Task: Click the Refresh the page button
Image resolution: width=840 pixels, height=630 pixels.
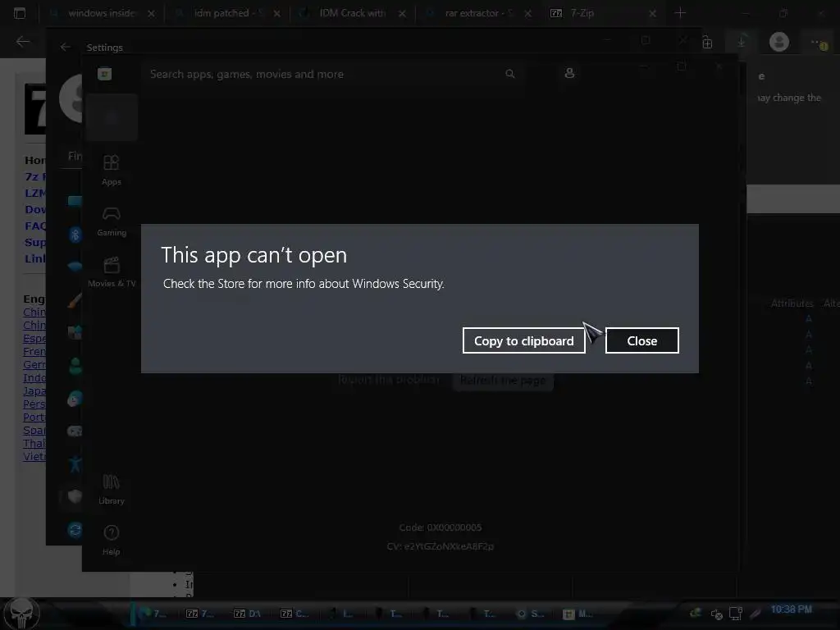Action: (x=503, y=381)
